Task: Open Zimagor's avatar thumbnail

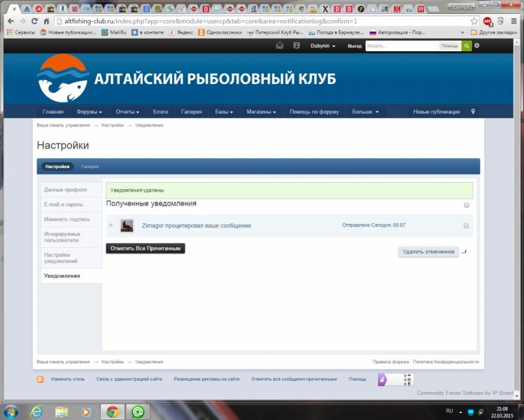Action: [127, 225]
